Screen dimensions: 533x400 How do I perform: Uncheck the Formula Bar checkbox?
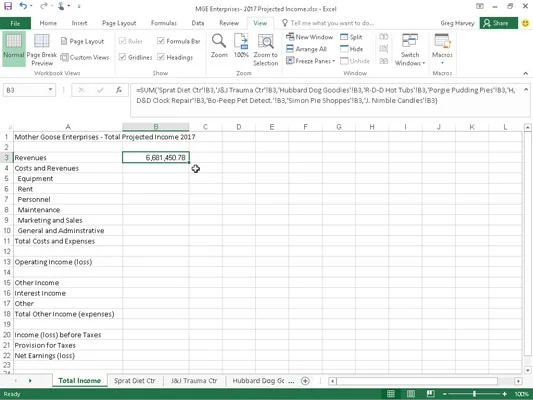161,41
